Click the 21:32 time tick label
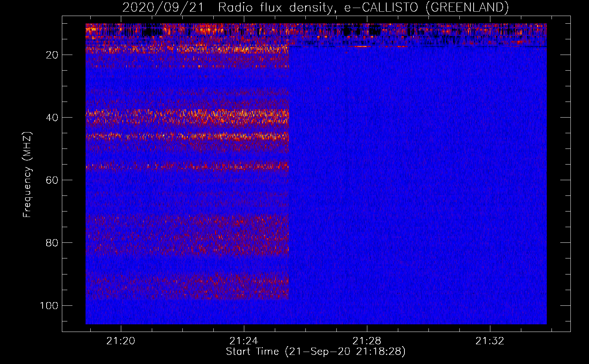Image resolution: width=589 pixels, height=364 pixels. [x=490, y=341]
